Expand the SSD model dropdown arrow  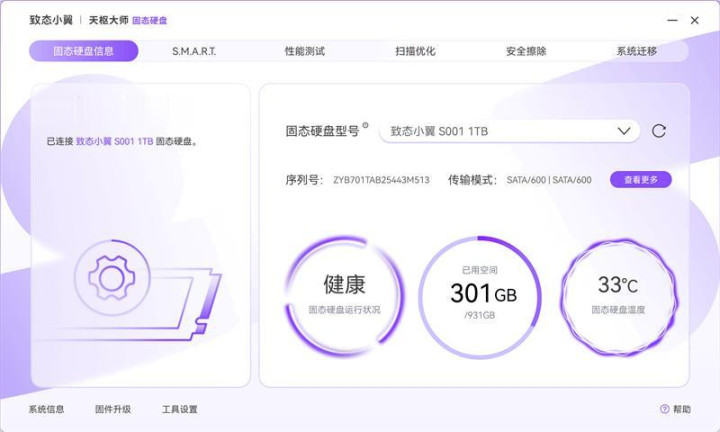tap(624, 131)
